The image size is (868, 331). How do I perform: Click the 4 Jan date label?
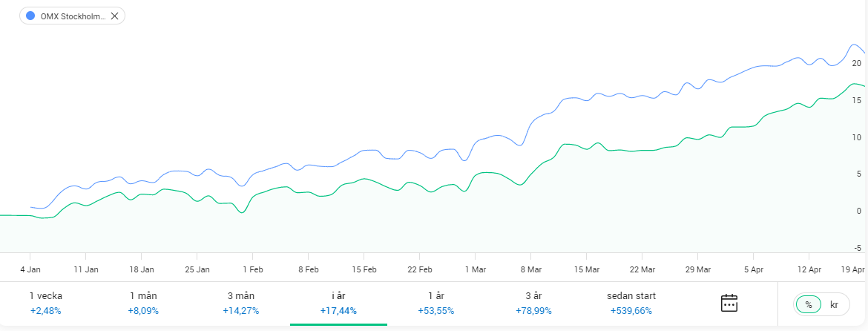coord(30,269)
